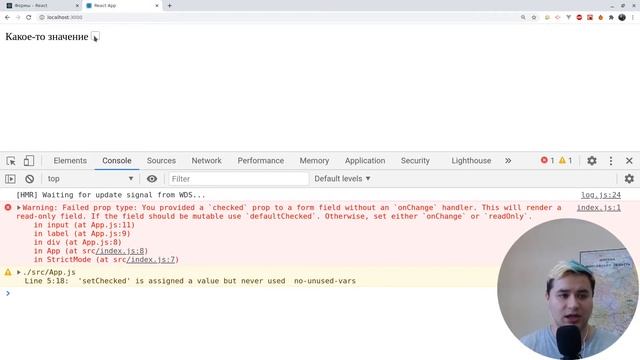Switch to the Performance tab

click(261, 161)
